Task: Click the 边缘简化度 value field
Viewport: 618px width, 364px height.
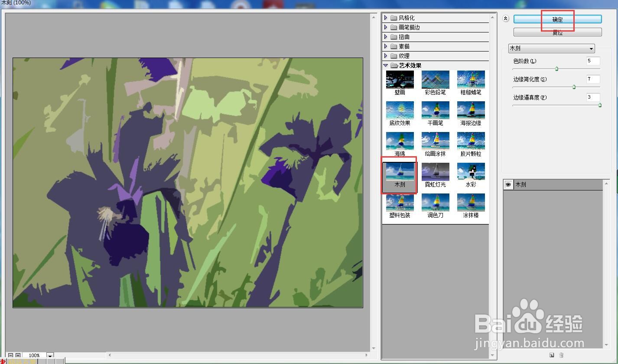Action: pyautogui.click(x=593, y=79)
